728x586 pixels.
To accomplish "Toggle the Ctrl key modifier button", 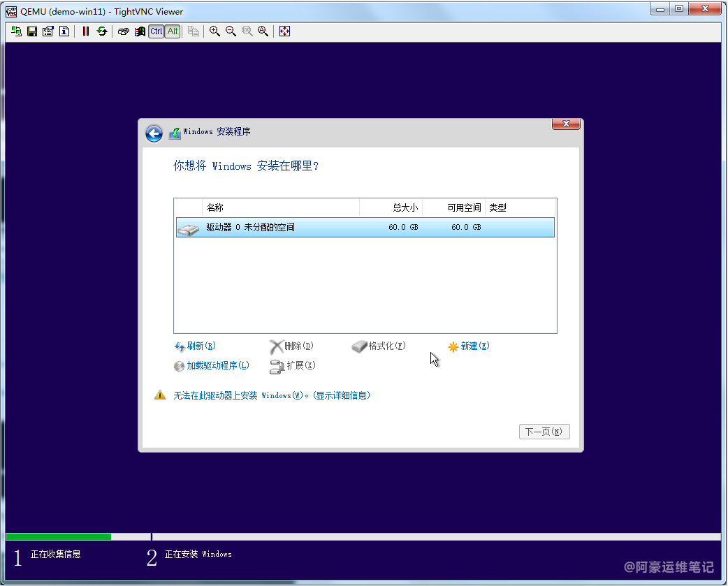I will coord(156,31).
